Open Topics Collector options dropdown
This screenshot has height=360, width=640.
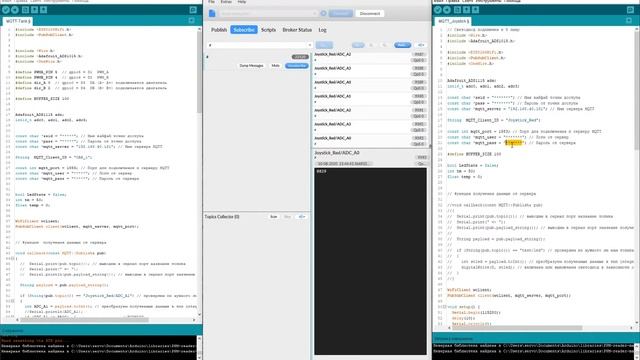tap(302, 217)
